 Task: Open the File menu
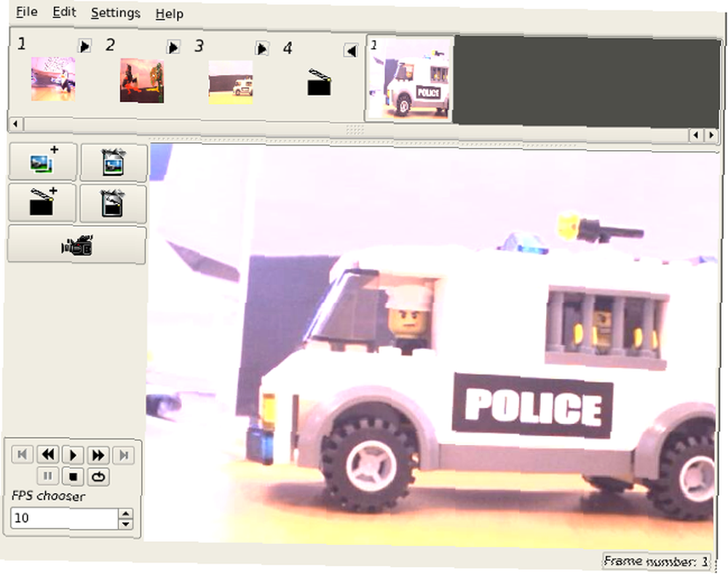[27, 11]
